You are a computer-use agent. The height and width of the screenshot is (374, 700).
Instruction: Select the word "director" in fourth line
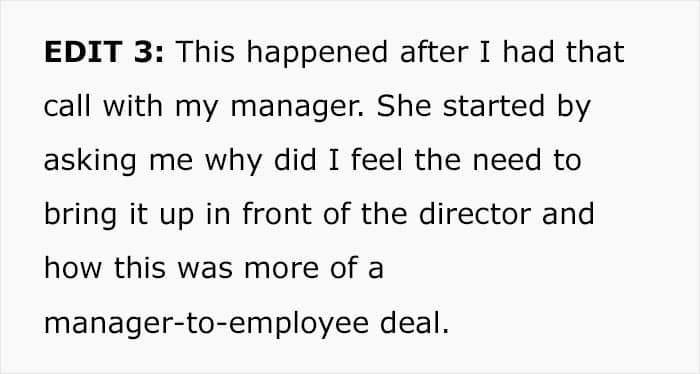pos(475,214)
